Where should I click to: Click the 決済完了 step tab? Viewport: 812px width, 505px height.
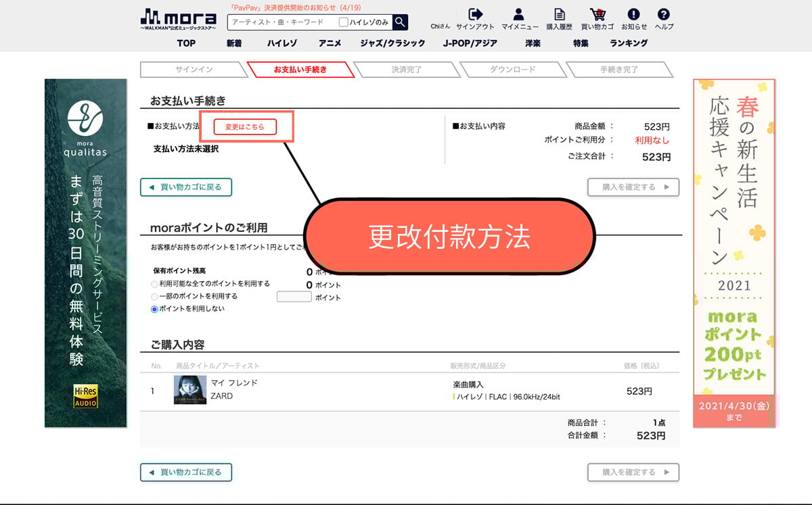[407, 70]
